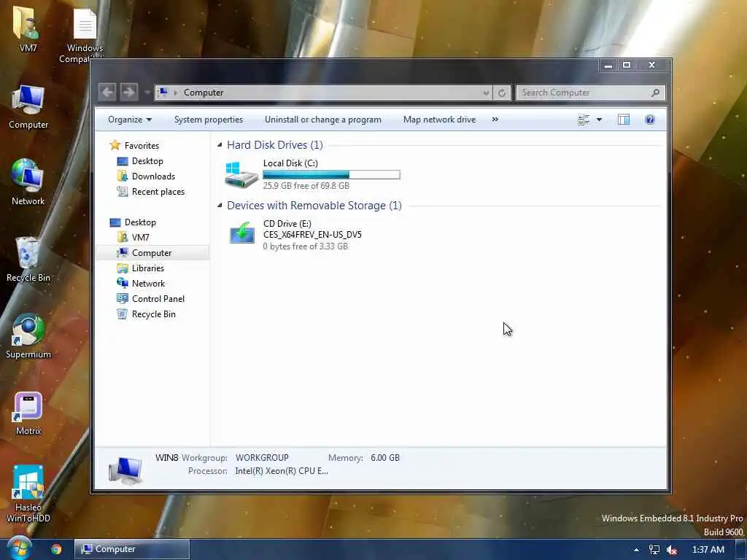
Task: Show hidden tray icons arrow
Action: point(636,550)
